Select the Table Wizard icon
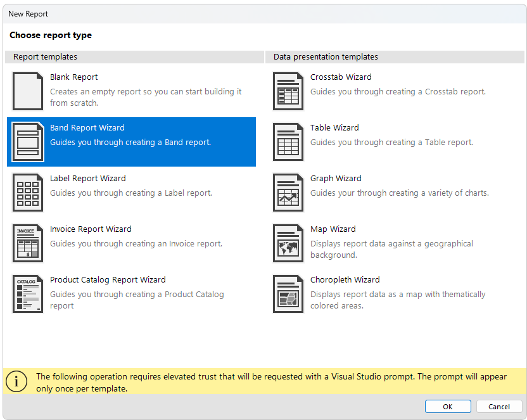This screenshot has width=527, height=420. [288, 141]
